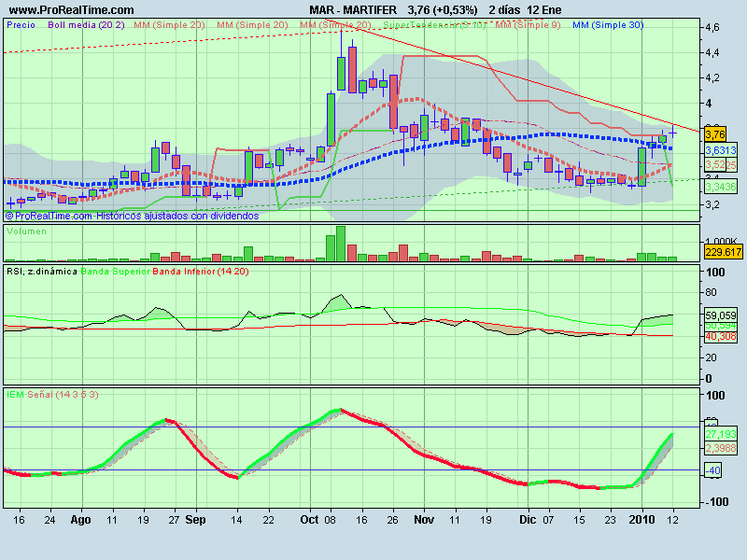Click the green Banda Superior label
Screen dimensions: 747x560
(x=115, y=272)
